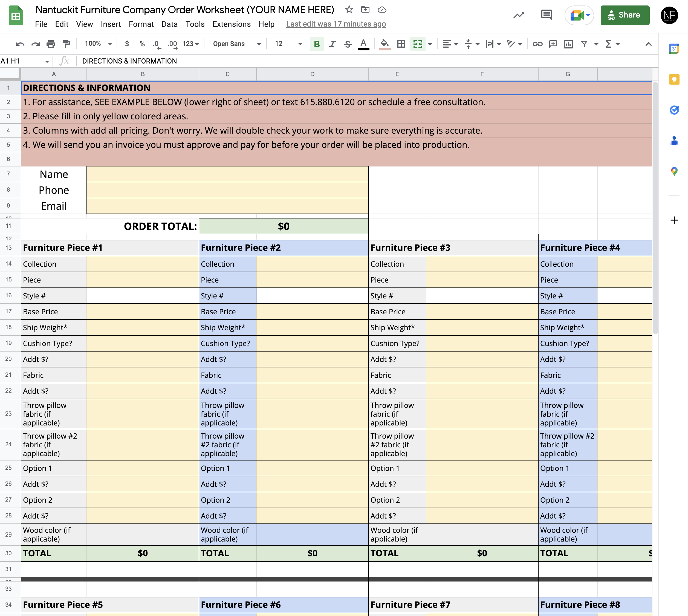The image size is (688, 616).
Task: Star this spreadsheet document
Action: (x=349, y=10)
